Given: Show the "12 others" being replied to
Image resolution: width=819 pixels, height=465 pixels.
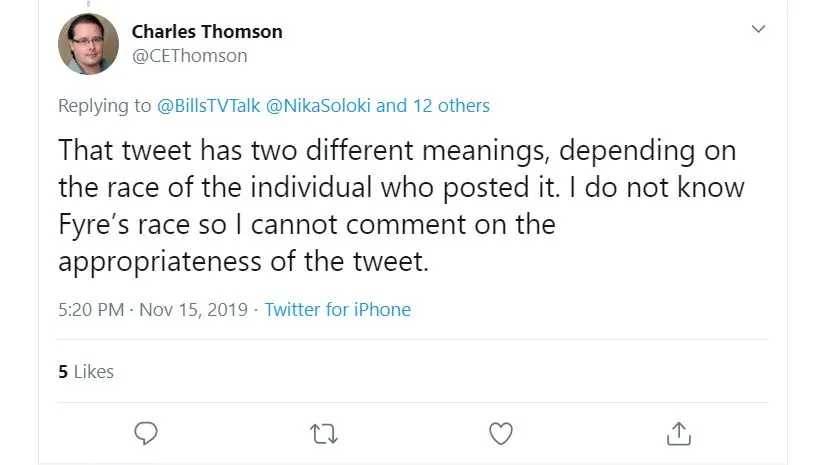Looking at the screenshot, I should coord(451,105).
